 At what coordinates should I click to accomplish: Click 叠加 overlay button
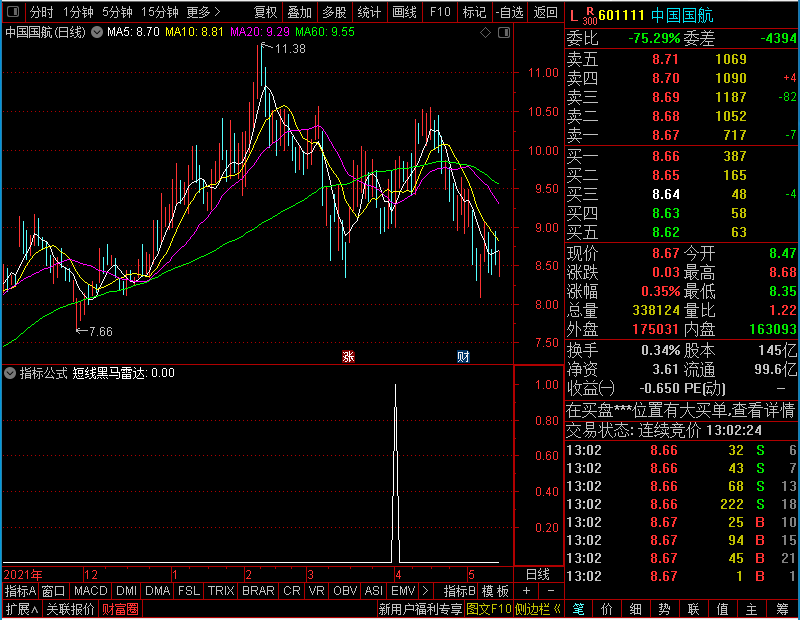pyautogui.click(x=300, y=12)
